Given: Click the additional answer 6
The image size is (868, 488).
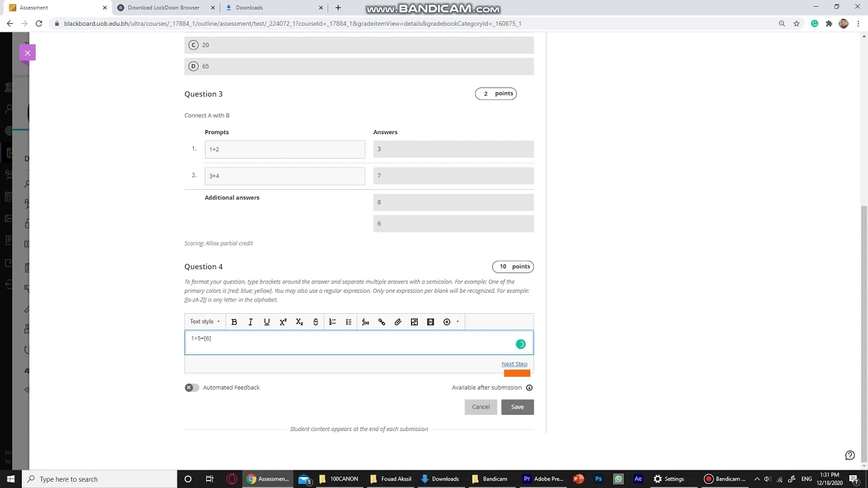Looking at the screenshot, I should tap(453, 224).
